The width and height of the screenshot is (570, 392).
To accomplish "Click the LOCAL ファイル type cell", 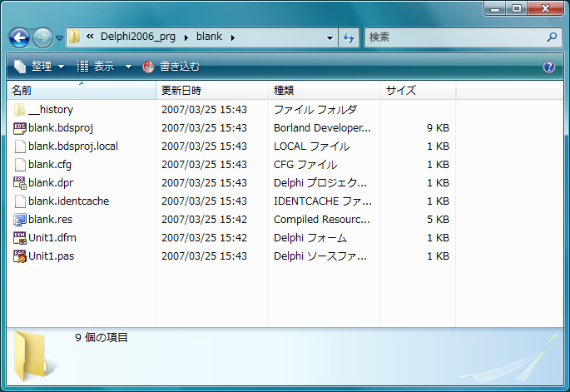I will tap(311, 146).
